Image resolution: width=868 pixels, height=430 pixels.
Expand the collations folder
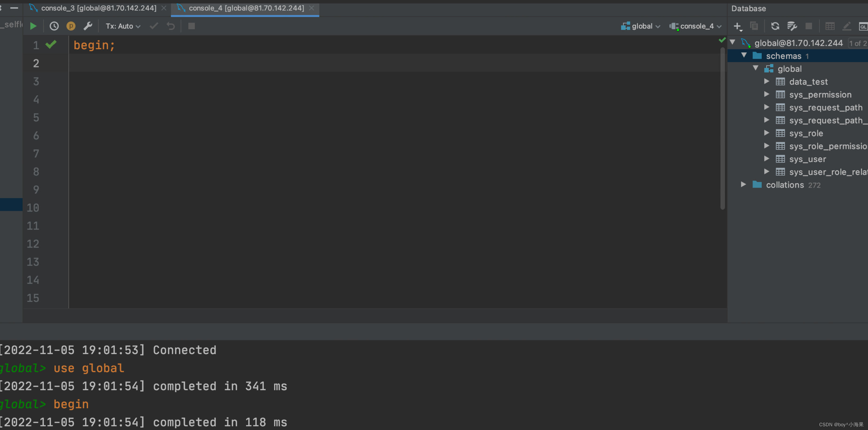743,184
